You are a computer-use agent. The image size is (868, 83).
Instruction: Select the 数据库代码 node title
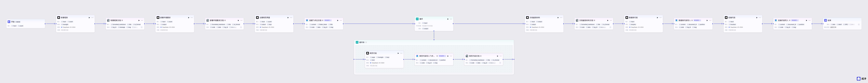633,17
